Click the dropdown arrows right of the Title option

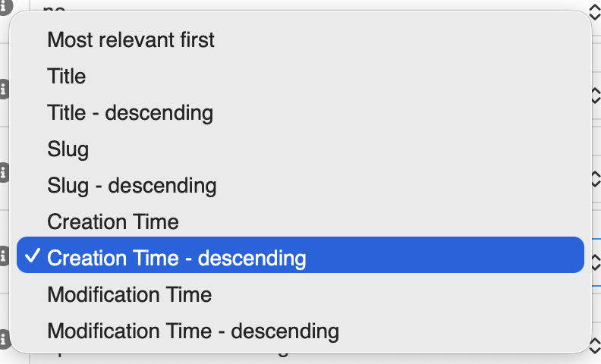595,95
